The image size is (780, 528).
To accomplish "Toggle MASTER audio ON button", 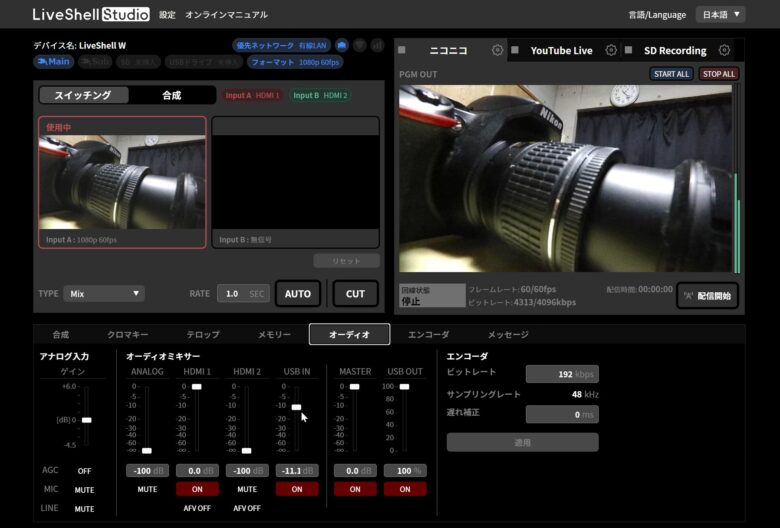I will click(x=355, y=489).
